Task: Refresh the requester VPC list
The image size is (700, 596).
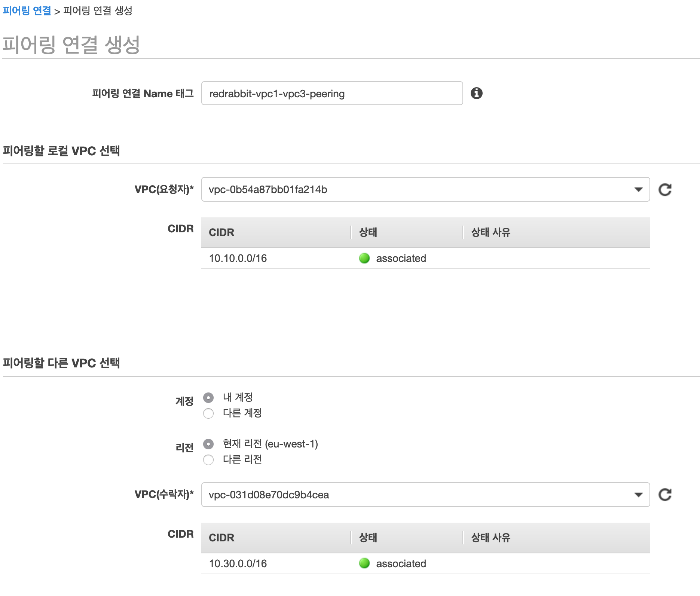Action: coord(665,190)
